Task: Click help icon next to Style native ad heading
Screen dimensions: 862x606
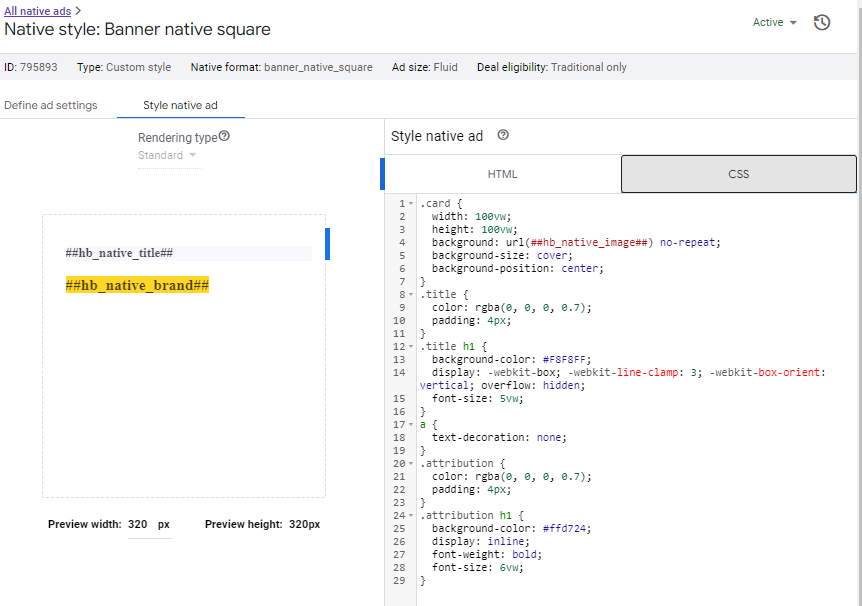Action: point(503,136)
